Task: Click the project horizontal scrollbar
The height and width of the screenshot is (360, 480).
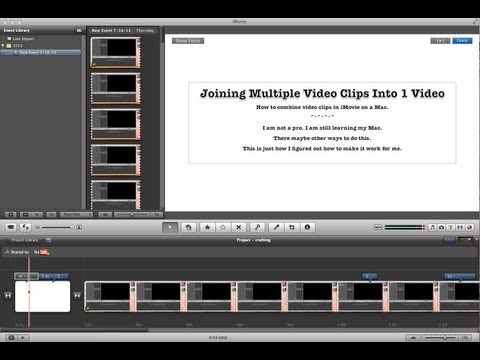Action: tap(74, 330)
